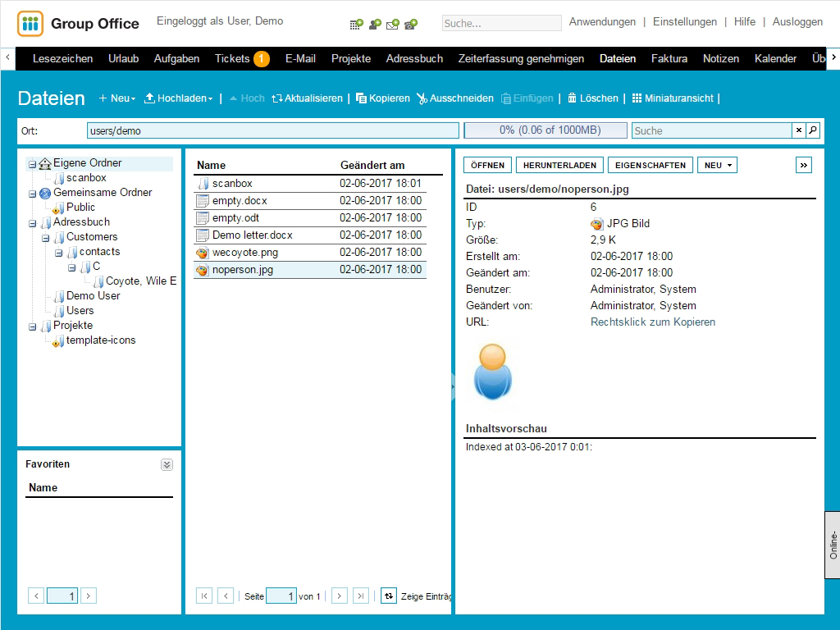840x630 pixels.
Task: Open the Neu dropdown in Dateien toolbar
Action: point(117,98)
